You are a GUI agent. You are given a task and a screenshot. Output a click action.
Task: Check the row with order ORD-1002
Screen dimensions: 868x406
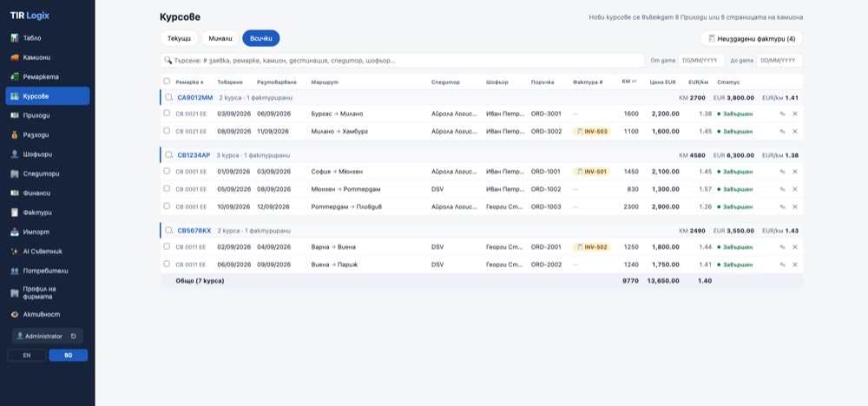[x=167, y=188]
